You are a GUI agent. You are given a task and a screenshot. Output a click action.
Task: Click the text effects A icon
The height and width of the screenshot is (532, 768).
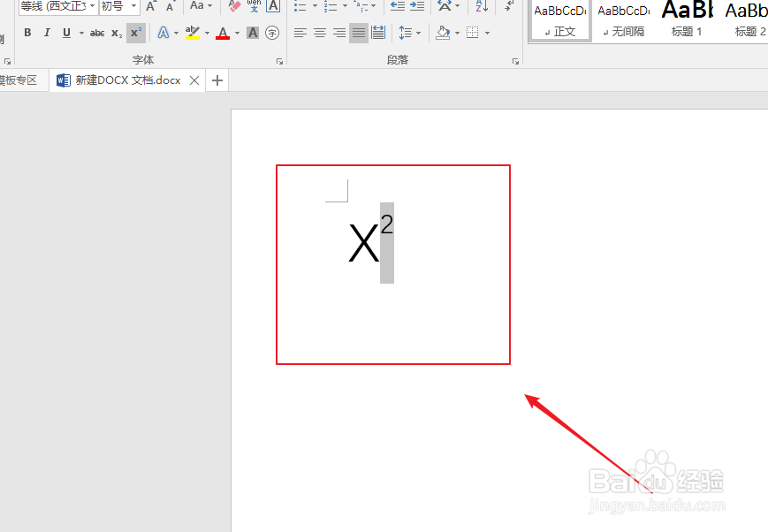point(163,33)
